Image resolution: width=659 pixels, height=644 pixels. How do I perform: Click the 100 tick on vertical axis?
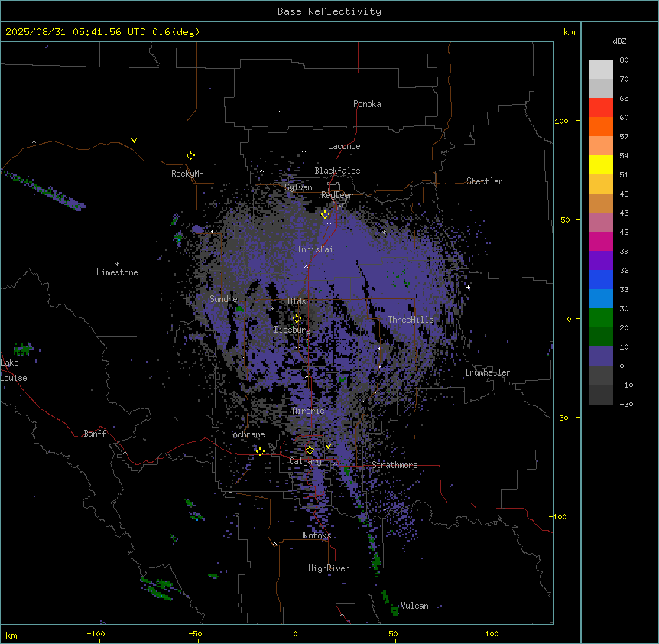pos(561,121)
